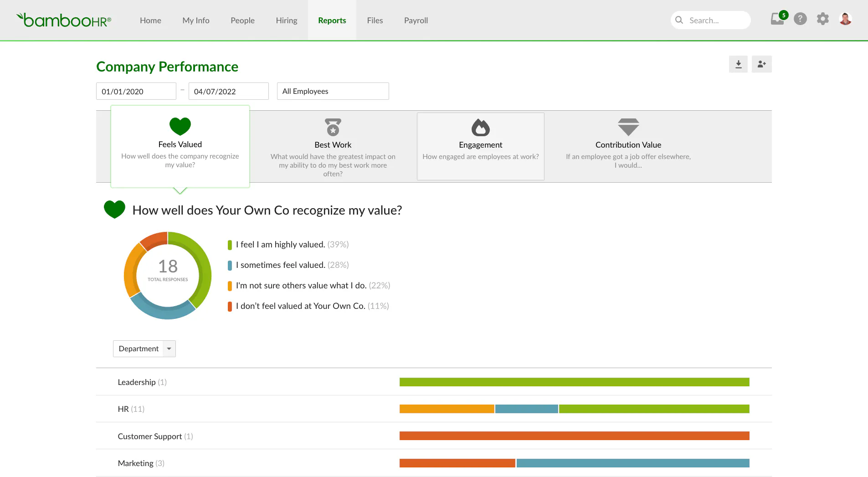868x477 pixels.
Task: Click the 'Marketing (3)' row label
Action: pyautogui.click(x=141, y=463)
